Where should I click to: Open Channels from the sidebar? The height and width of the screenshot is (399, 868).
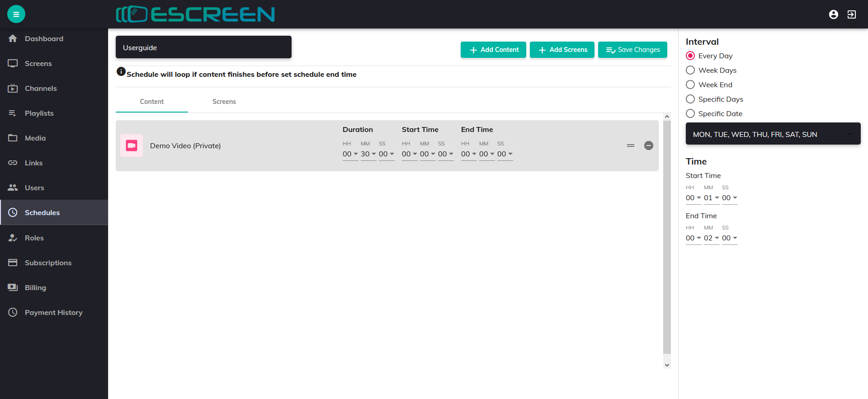41,89
